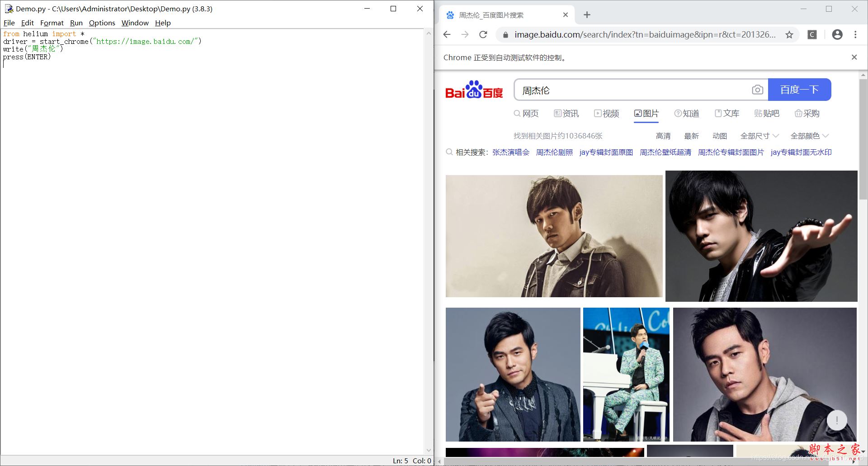
Task: Bookmark the page with the star icon
Action: click(789, 34)
